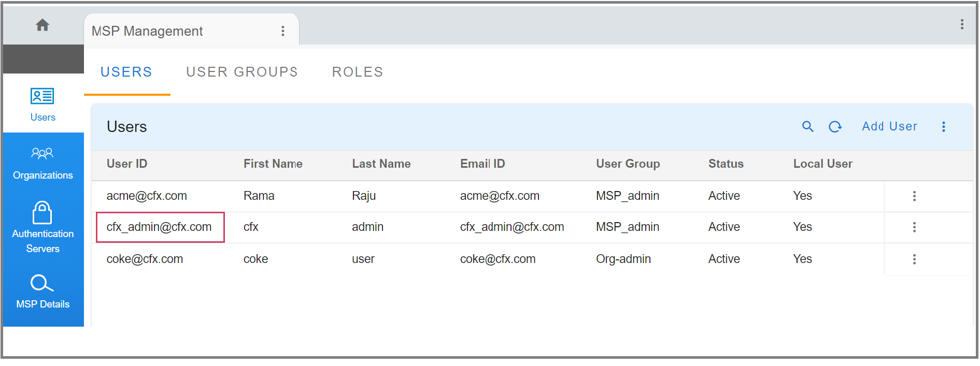Open MSP Management tab options menu

[x=283, y=31]
